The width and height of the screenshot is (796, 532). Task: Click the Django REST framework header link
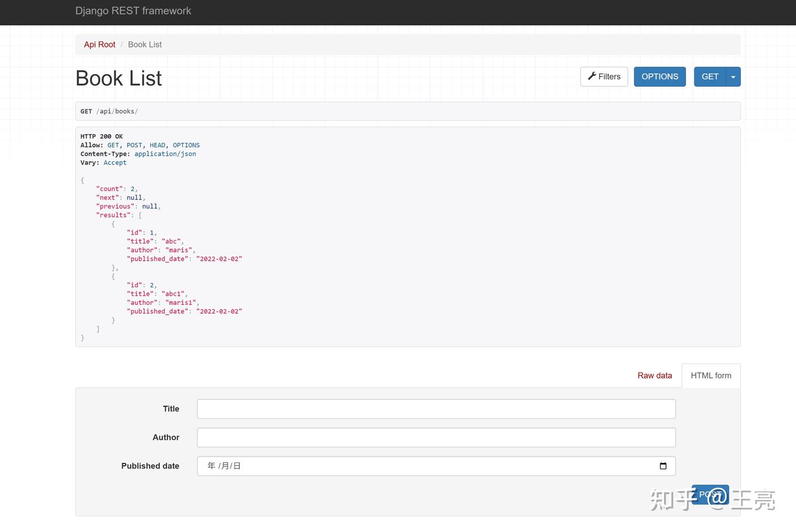[x=133, y=10]
